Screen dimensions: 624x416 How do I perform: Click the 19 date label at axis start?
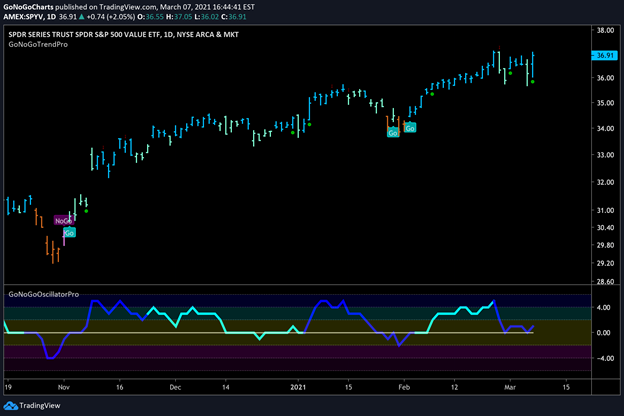(8, 387)
